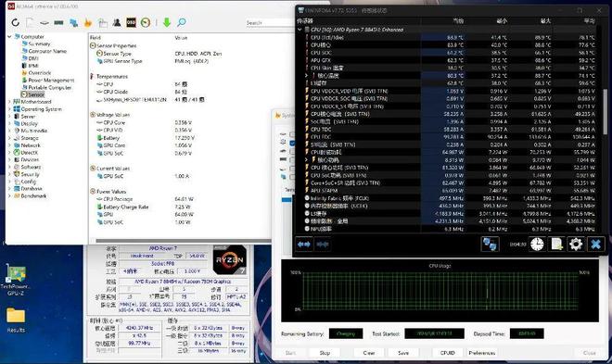Screen dimensions: 612x364
Task: Click the HWiNFO vertical scrollbar
Action: tap(606, 113)
